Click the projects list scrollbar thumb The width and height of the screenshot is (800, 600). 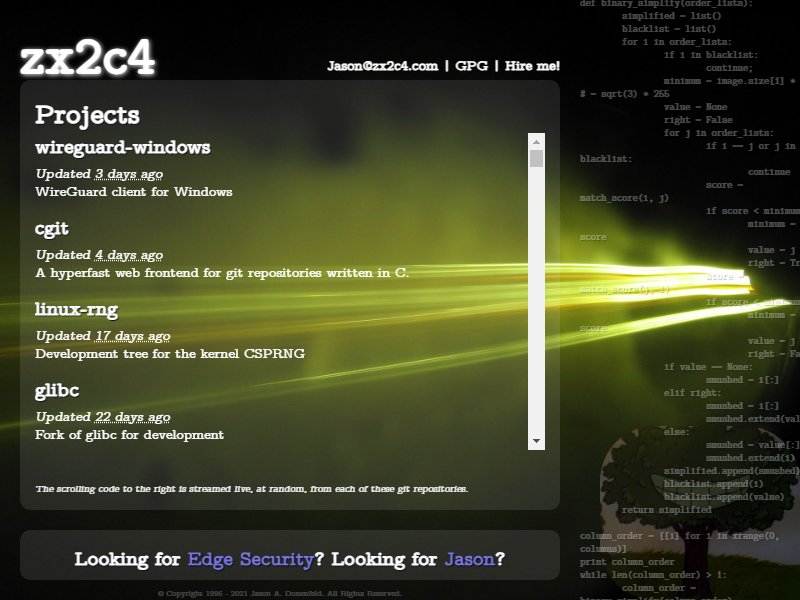tap(536, 158)
